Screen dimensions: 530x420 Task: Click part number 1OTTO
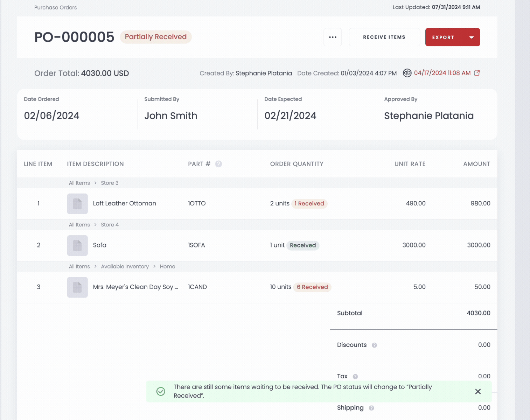click(197, 203)
